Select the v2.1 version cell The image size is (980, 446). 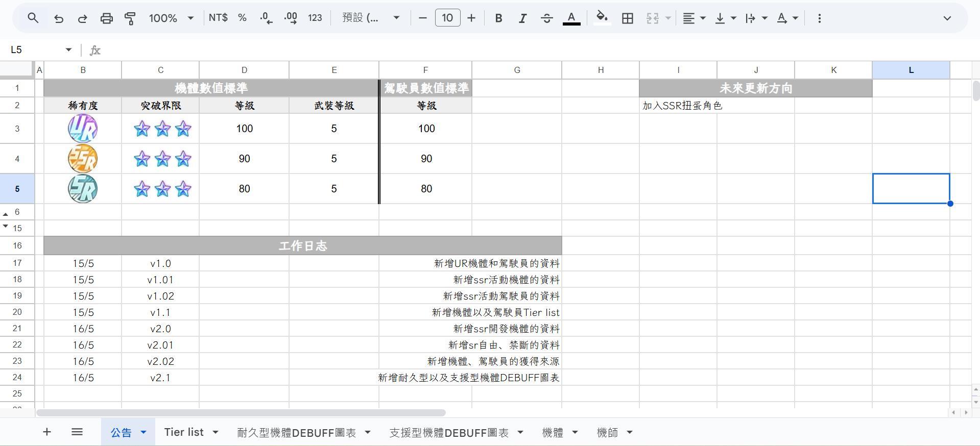point(160,378)
